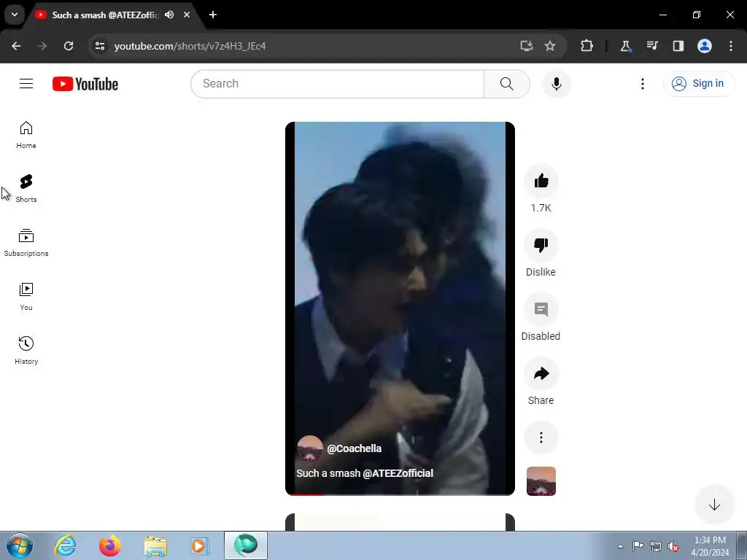Launch Internet Explorer from taskbar

(x=65, y=545)
